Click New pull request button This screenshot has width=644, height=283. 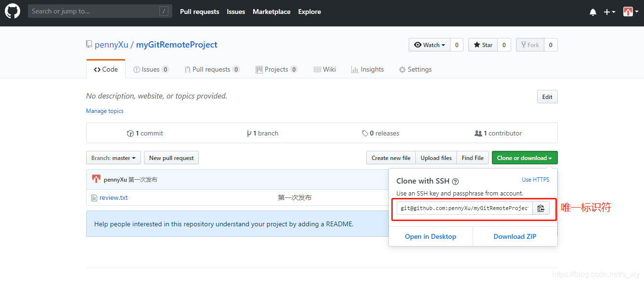tap(171, 158)
